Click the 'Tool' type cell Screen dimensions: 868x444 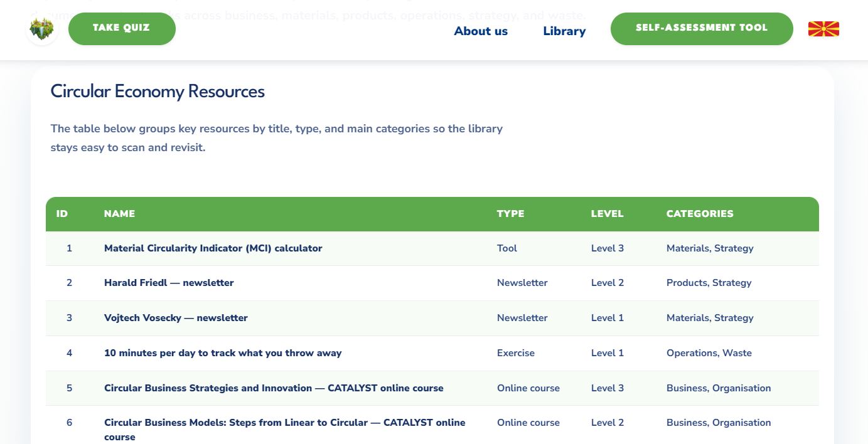click(507, 248)
